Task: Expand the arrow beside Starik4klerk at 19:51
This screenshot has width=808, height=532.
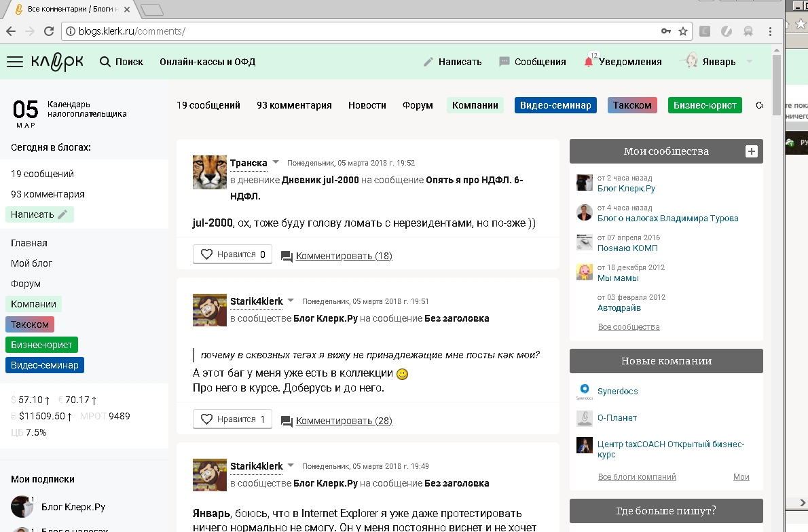Action: (x=291, y=300)
